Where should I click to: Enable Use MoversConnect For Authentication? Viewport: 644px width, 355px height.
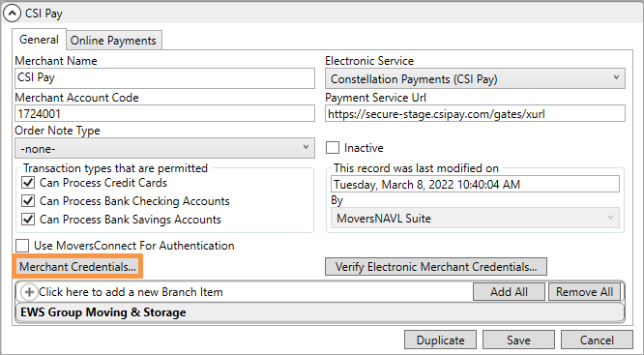[x=22, y=246]
